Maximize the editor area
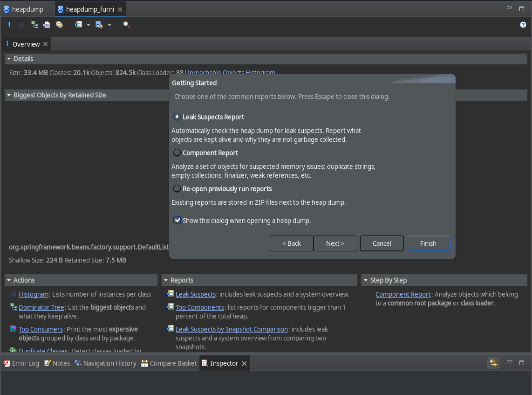532x395 pixels. (522, 9)
